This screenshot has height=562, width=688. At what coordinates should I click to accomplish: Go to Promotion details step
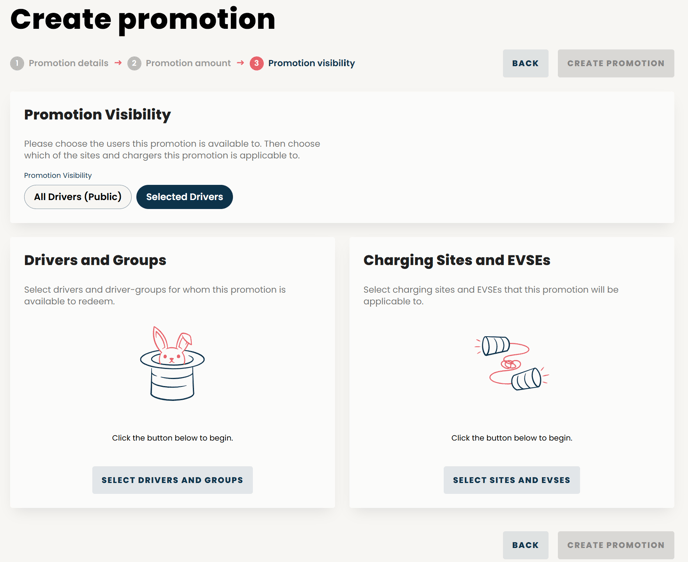[x=68, y=63]
